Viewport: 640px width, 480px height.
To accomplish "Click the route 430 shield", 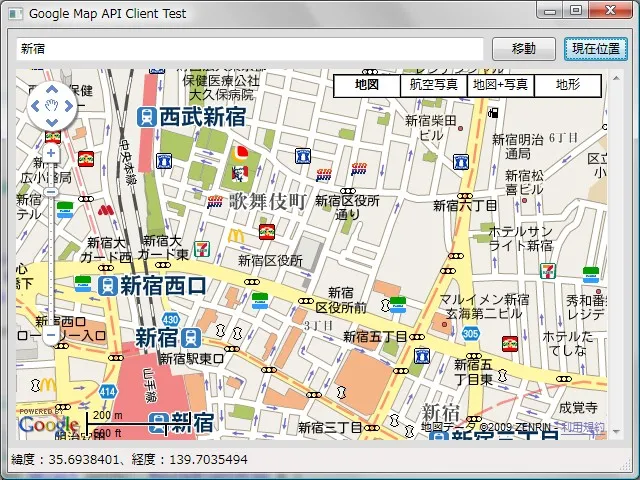I will (x=171, y=320).
